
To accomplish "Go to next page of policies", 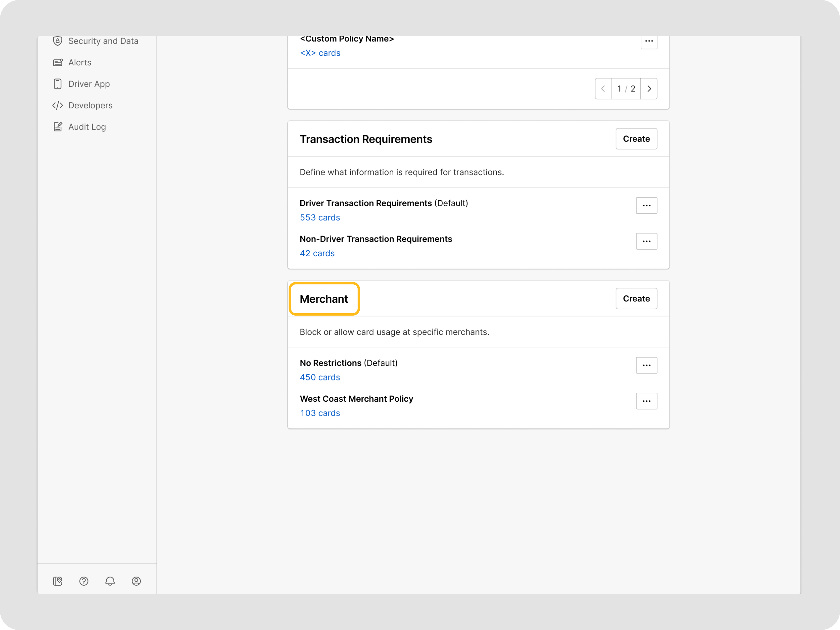I will (x=649, y=88).
